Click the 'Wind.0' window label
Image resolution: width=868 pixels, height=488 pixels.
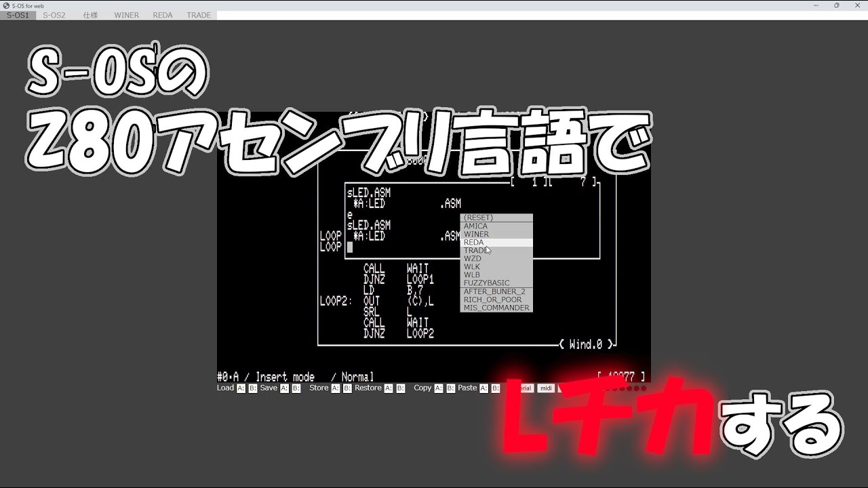click(x=586, y=344)
